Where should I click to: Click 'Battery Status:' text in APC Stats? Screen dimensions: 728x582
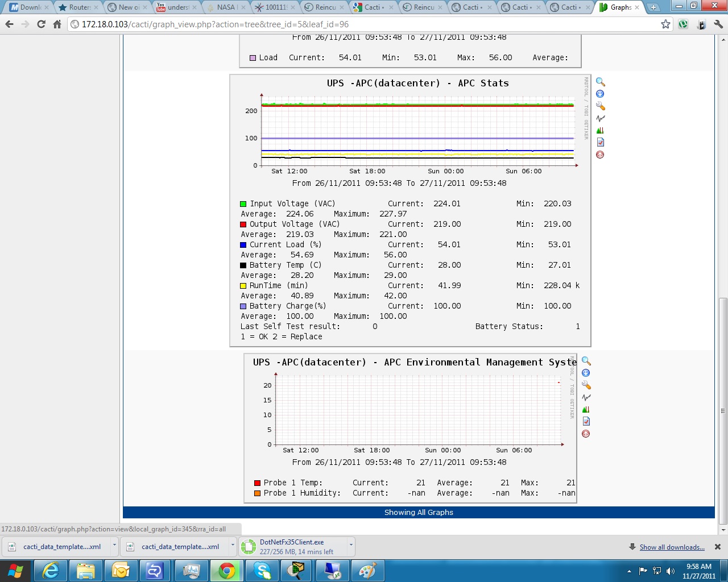pos(509,326)
